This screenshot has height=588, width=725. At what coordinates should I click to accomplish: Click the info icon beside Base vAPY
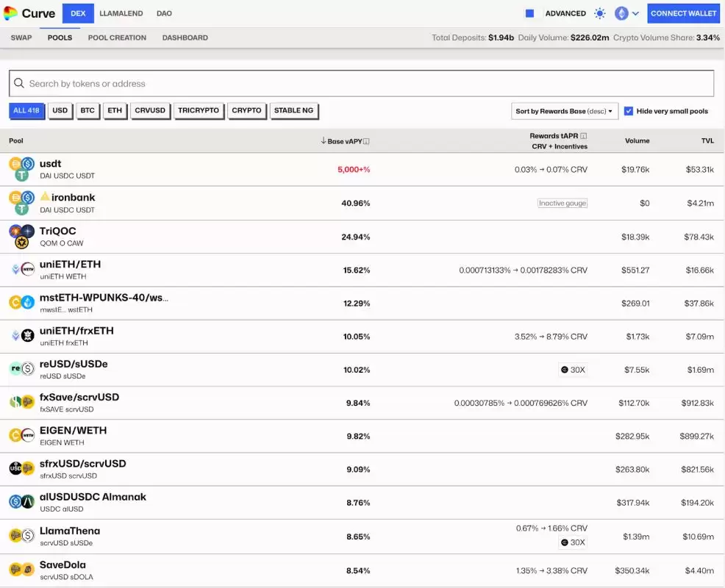(x=366, y=141)
